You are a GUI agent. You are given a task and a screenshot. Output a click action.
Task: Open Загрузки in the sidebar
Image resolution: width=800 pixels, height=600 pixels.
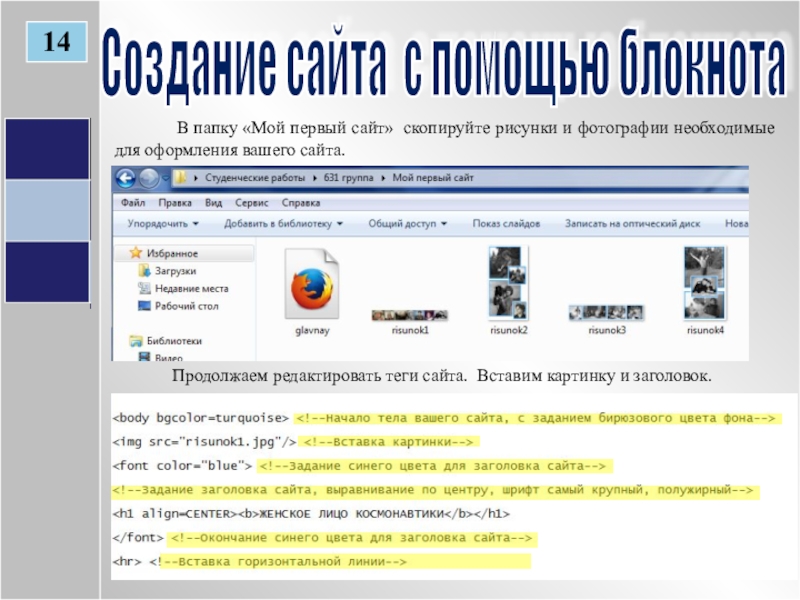pos(176,271)
